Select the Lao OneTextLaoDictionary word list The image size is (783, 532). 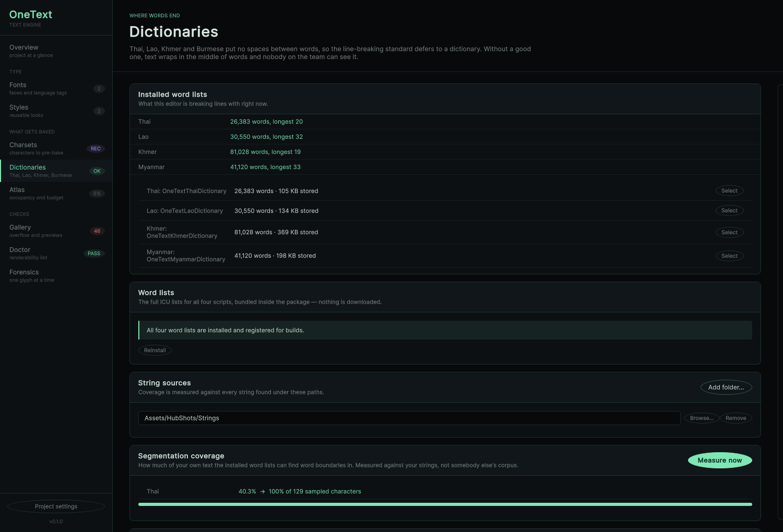(x=729, y=211)
